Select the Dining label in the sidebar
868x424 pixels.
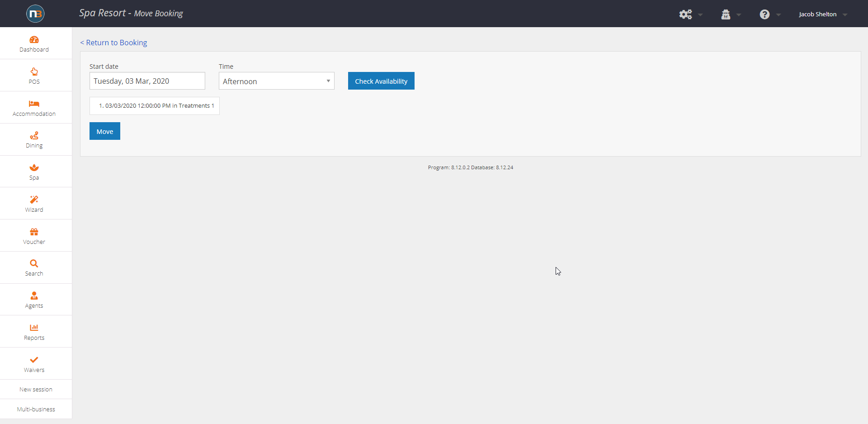tap(34, 146)
